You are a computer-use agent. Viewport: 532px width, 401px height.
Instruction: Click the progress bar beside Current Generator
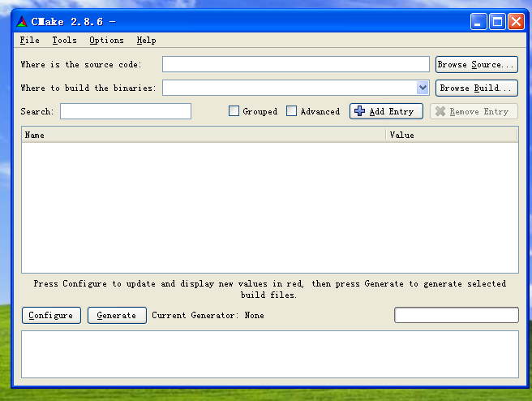tap(457, 315)
